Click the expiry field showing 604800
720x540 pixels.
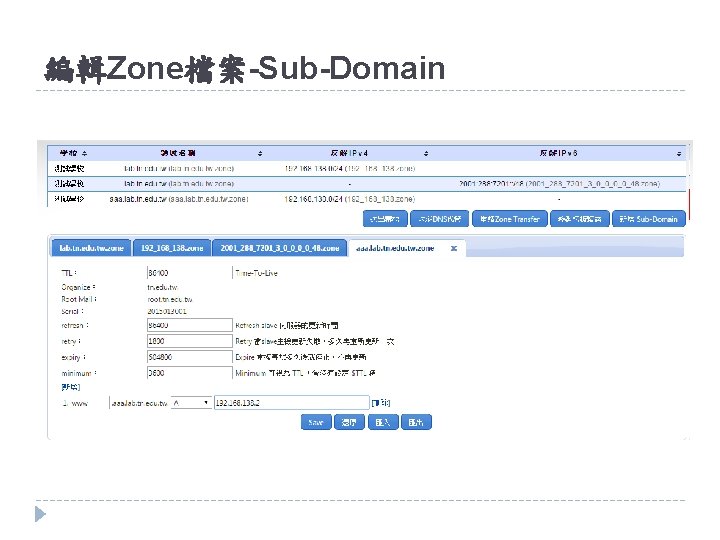click(x=190, y=357)
